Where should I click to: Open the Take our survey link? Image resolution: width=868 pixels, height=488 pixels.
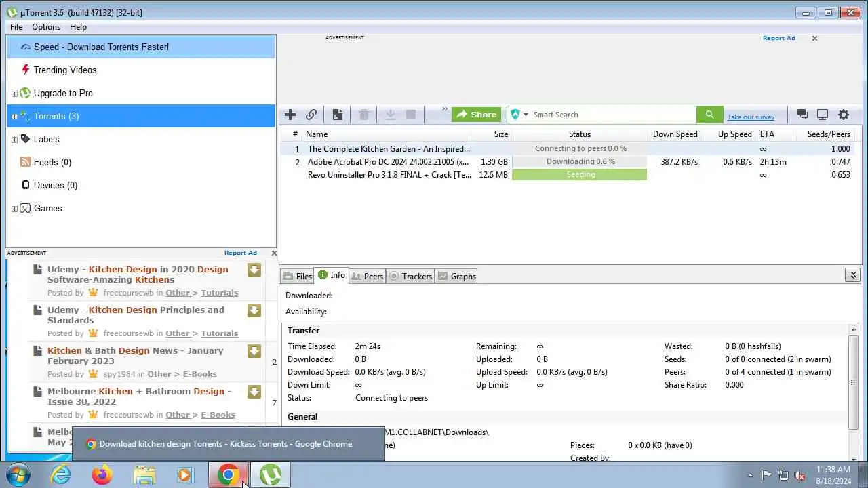(751, 117)
